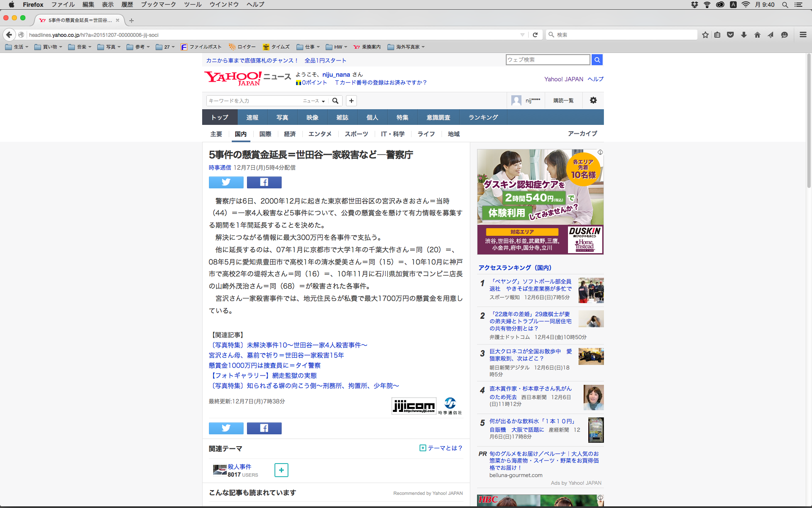
Task: Bookmark this page with star icon
Action: (705, 35)
